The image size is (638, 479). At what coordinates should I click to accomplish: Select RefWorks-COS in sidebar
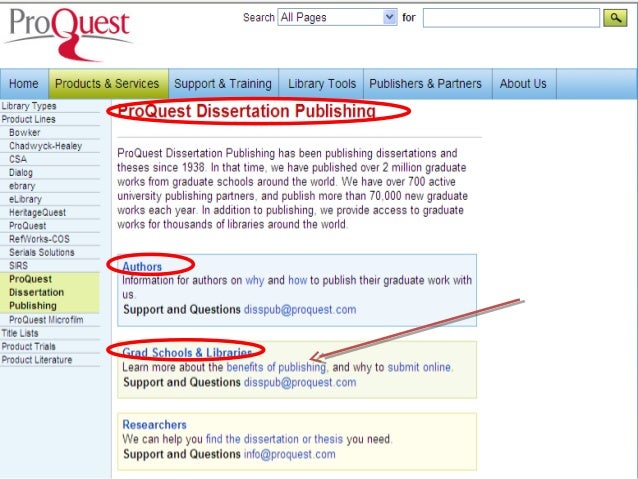pyautogui.click(x=39, y=239)
